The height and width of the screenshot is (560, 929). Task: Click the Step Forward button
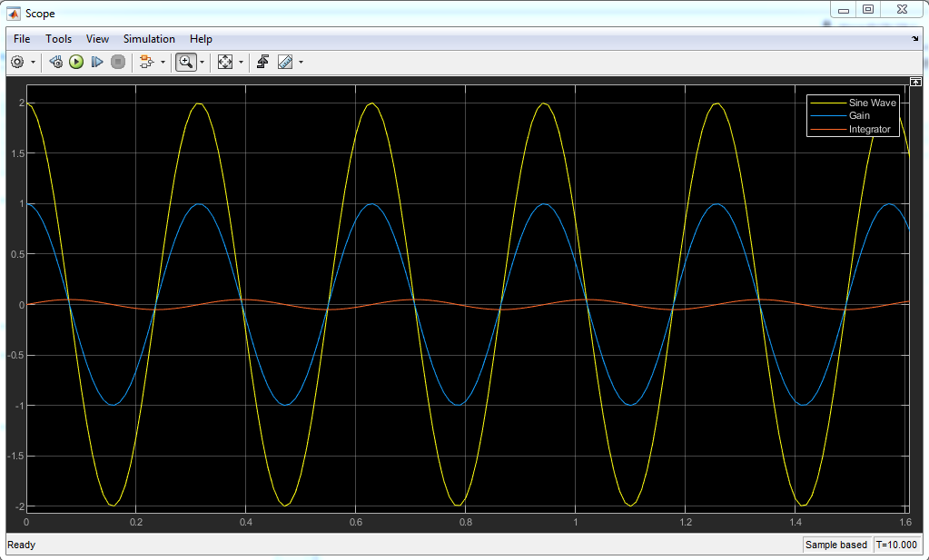tap(97, 62)
